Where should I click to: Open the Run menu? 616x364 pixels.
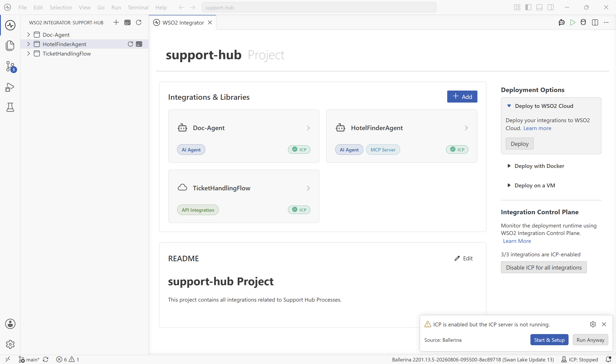pyautogui.click(x=116, y=7)
